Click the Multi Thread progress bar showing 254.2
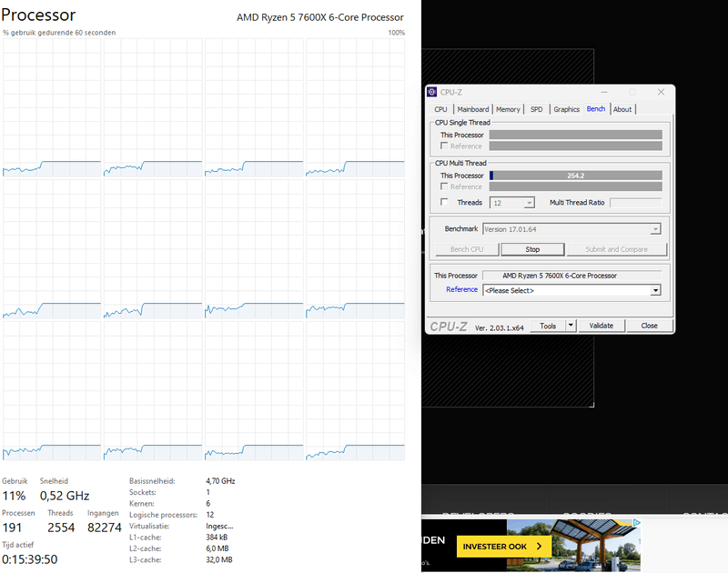The height and width of the screenshot is (573, 728). pos(576,176)
